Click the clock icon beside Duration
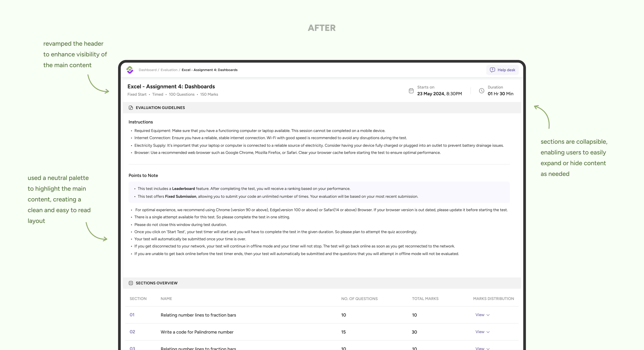 482,91
